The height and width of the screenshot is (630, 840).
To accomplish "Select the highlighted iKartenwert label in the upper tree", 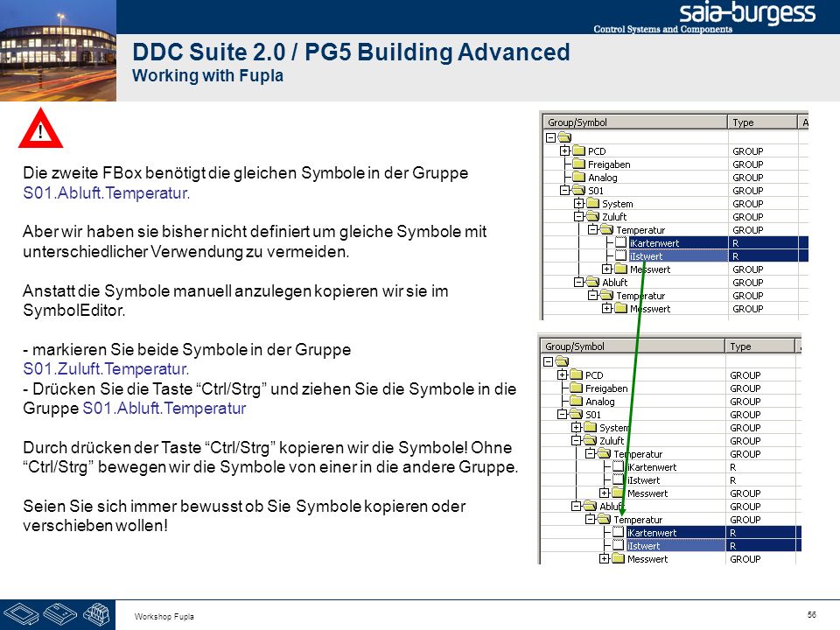I will tap(654, 243).
